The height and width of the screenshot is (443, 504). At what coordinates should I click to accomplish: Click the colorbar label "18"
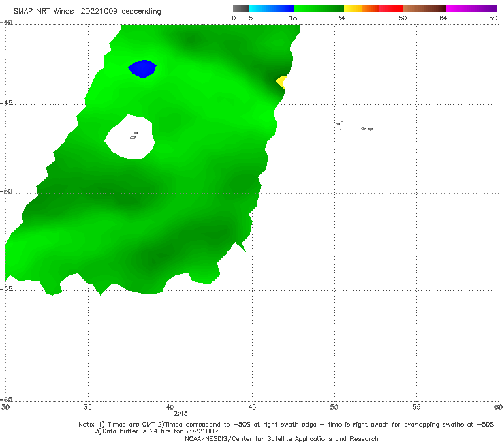point(293,18)
